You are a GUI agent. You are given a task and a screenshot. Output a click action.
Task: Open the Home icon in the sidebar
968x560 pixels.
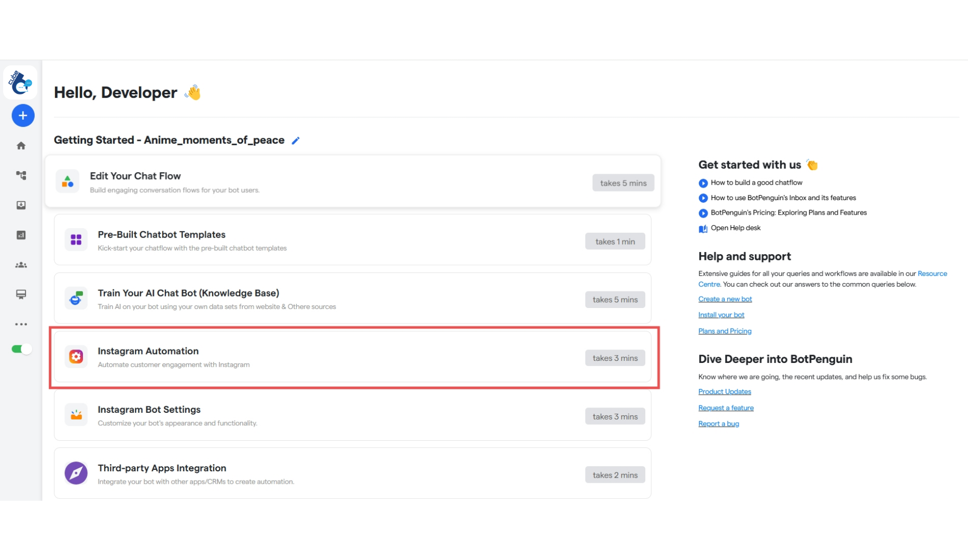click(x=21, y=146)
